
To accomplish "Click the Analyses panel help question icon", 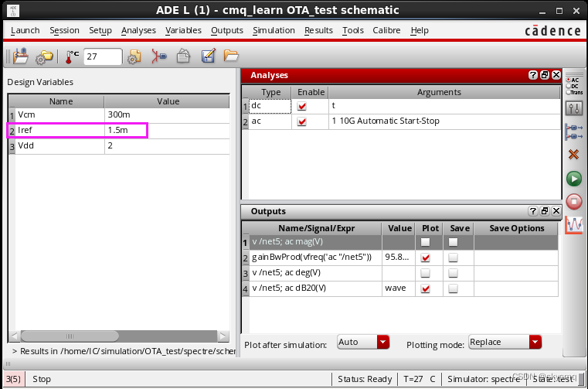I will [532, 75].
